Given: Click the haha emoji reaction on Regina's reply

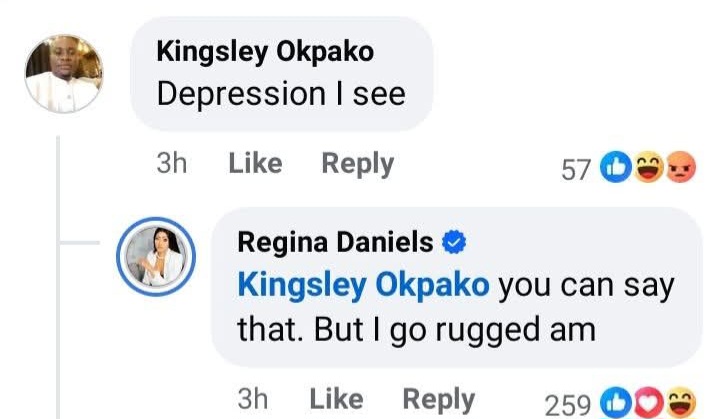Looking at the screenshot, I should (680, 403).
